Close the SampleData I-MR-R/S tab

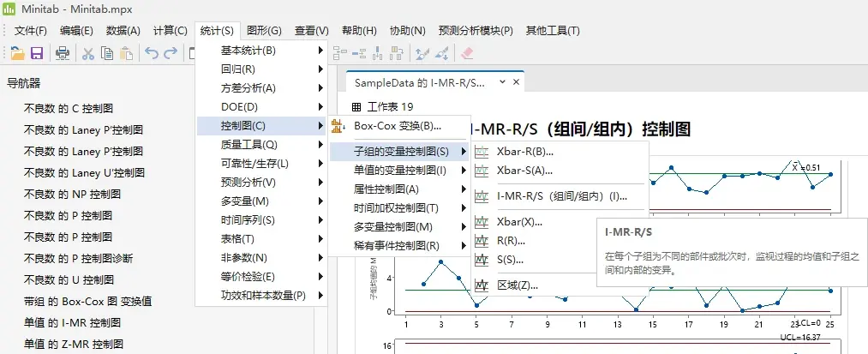(516, 82)
